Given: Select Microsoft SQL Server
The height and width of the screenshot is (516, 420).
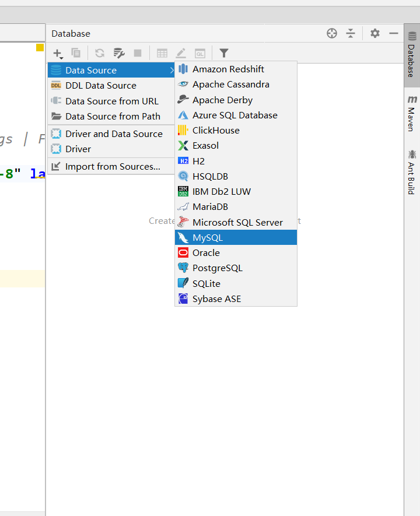Looking at the screenshot, I should [x=236, y=222].
